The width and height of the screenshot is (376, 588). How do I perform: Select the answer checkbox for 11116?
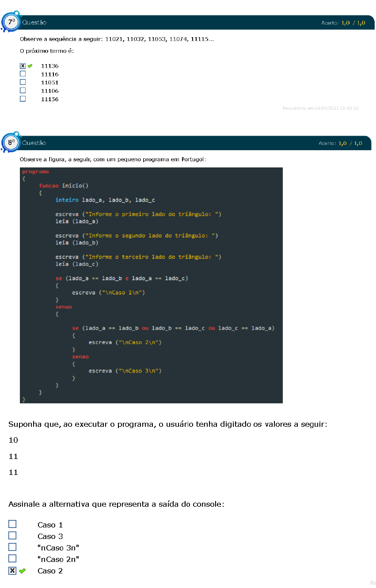[23, 73]
